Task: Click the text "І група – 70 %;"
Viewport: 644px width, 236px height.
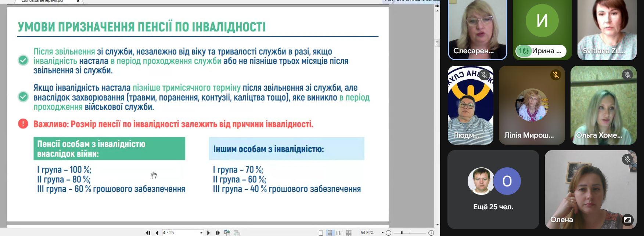Action: (x=238, y=170)
